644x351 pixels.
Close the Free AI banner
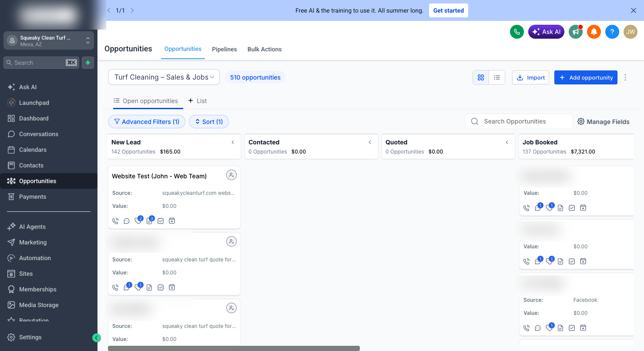634,10
